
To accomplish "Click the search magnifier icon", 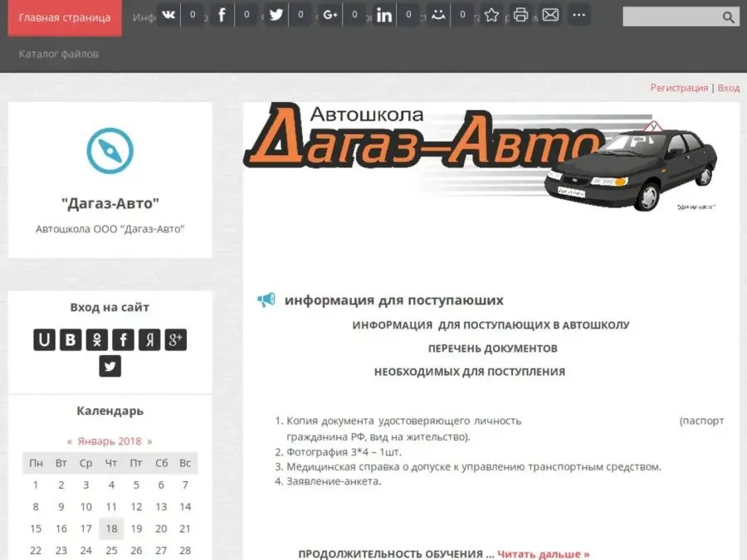I will coord(728,17).
